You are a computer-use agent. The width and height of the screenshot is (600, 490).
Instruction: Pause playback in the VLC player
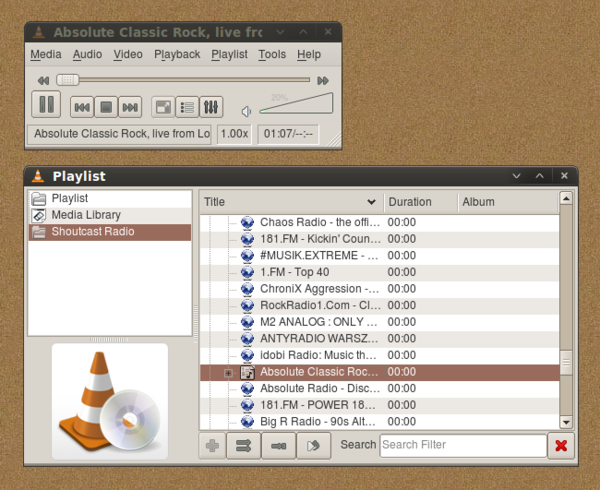pyautogui.click(x=46, y=104)
